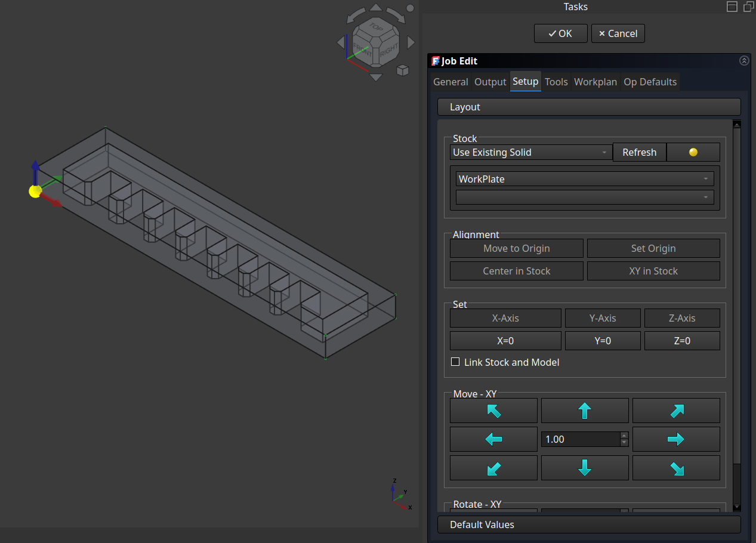Rotate view up using navigation cube arrow
This screenshot has height=543, width=756.
click(376, 7)
